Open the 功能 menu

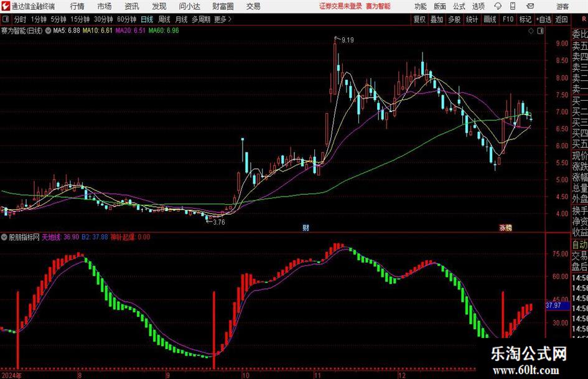pos(421,6)
